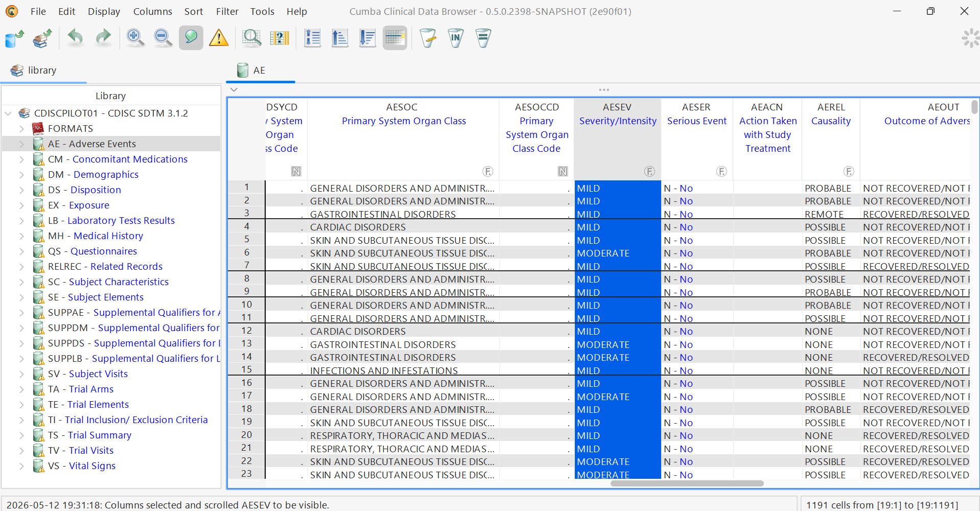Image resolution: width=980 pixels, height=511 pixels.
Task: Expand the VS Vital Signs node
Action: (x=21, y=466)
